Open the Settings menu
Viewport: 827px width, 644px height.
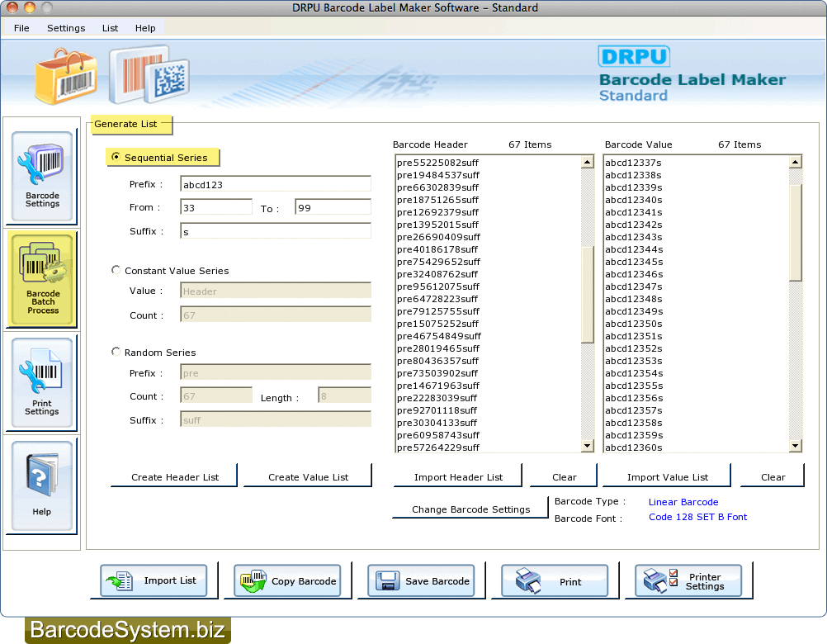pos(66,28)
